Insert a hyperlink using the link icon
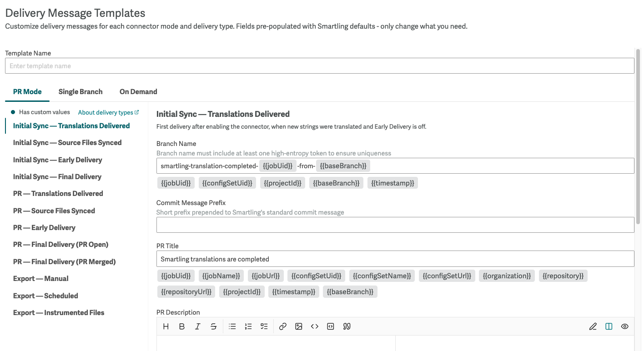 point(283,326)
